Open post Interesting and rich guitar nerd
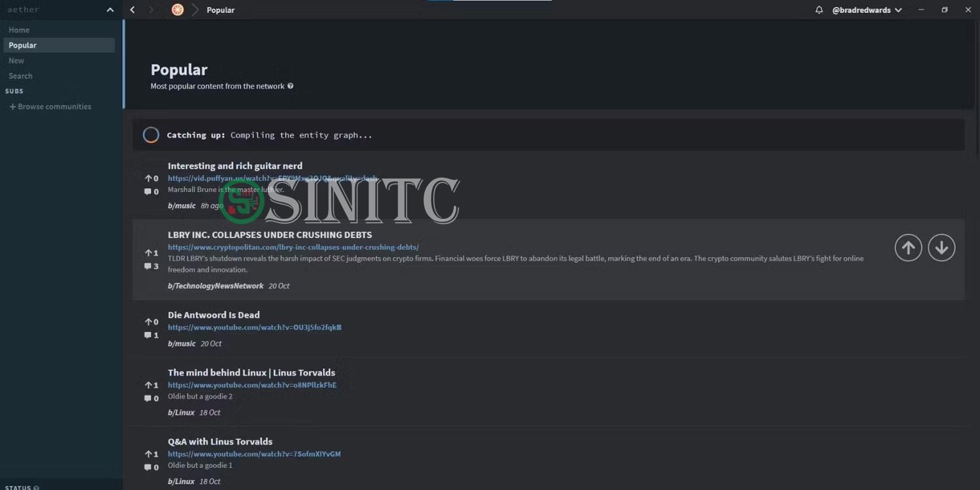The height and width of the screenshot is (490, 980). point(235,166)
